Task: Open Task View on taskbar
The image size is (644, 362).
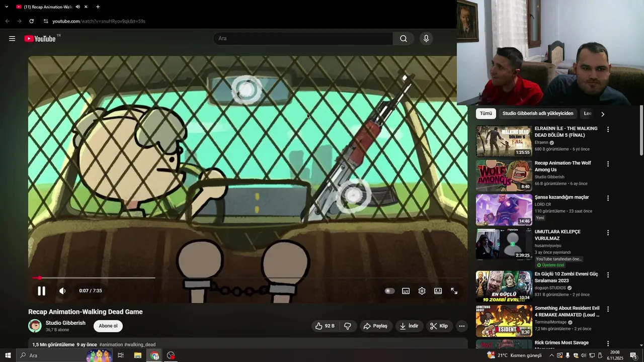Action: click(x=121, y=355)
